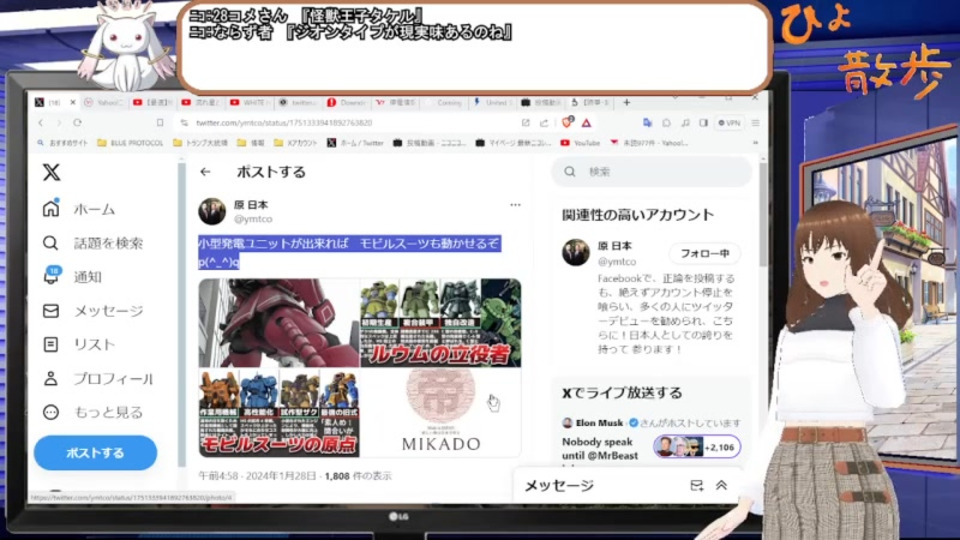
Task: Open the browser hamburger menu
Action: 756,123
